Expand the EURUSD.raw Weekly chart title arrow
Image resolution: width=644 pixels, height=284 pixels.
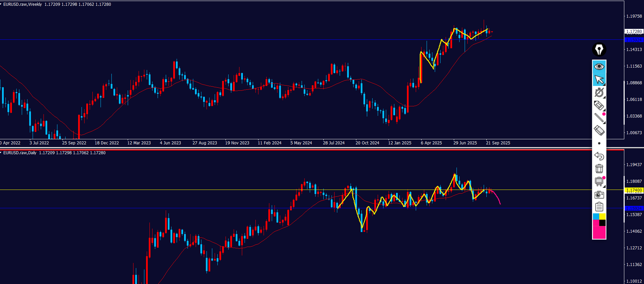pos(1,4)
